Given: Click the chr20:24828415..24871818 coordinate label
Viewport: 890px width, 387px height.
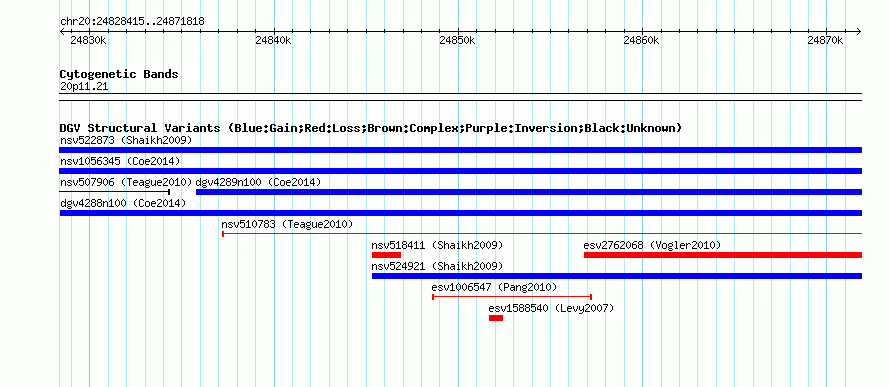Looking at the screenshot, I should click(132, 22).
